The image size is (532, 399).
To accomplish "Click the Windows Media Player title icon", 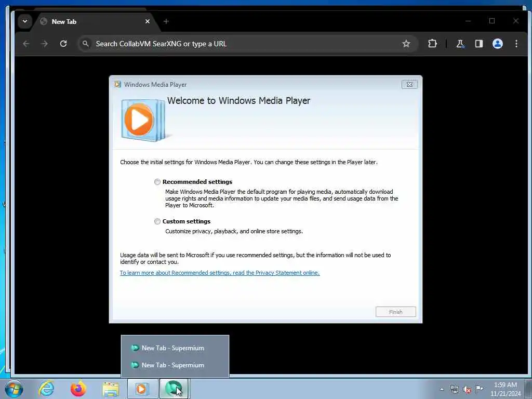I will 117,85.
